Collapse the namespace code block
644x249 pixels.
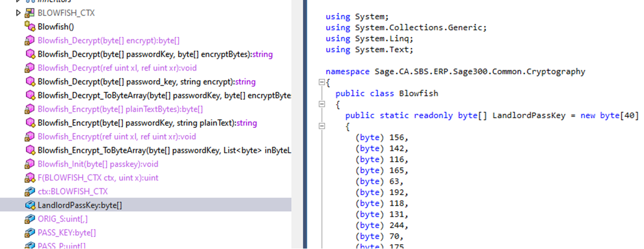[x=321, y=83]
